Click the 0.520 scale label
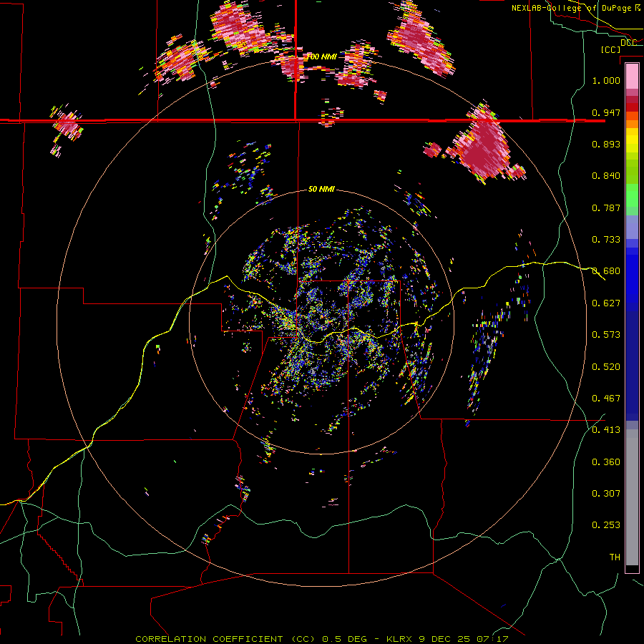Screen dimensions: 644x644 point(606,367)
